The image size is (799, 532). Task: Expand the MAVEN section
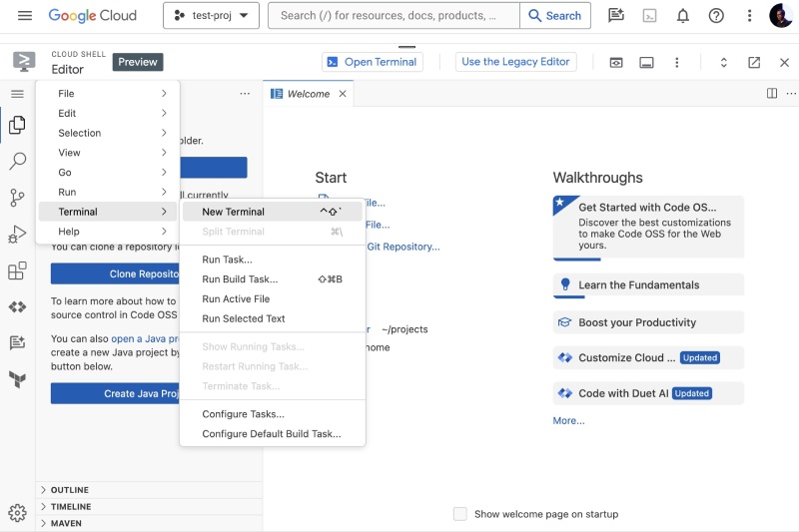[x=66, y=523]
